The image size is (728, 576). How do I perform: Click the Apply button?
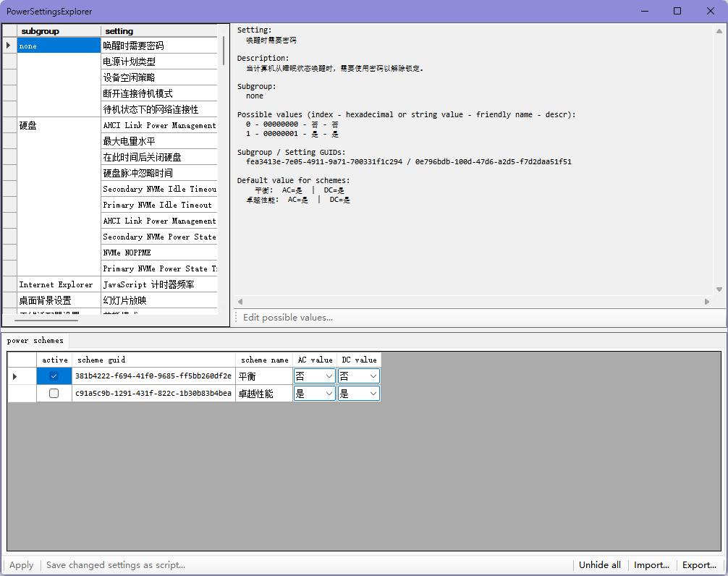21,565
